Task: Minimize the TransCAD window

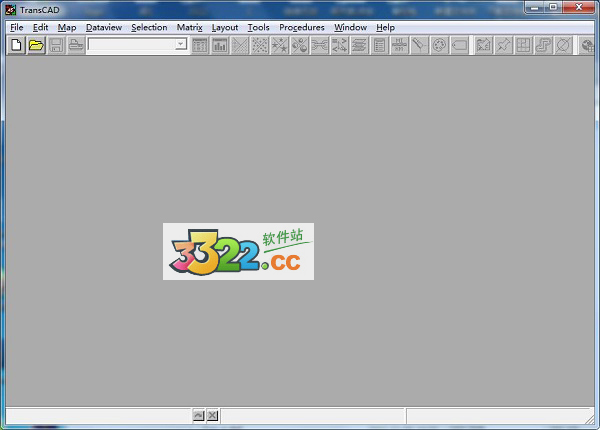Action: [535, 8]
